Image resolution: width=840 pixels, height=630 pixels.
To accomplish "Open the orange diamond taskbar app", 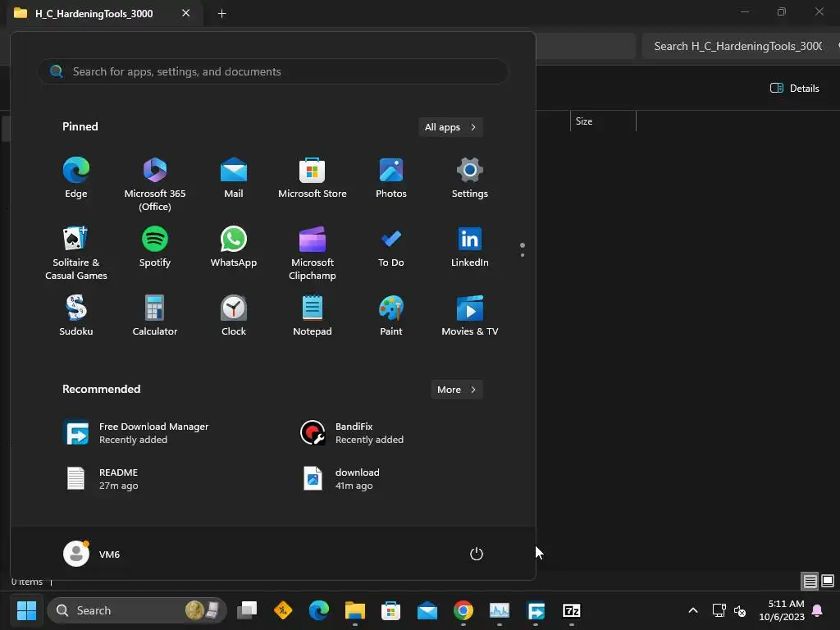I will (283, 610).
